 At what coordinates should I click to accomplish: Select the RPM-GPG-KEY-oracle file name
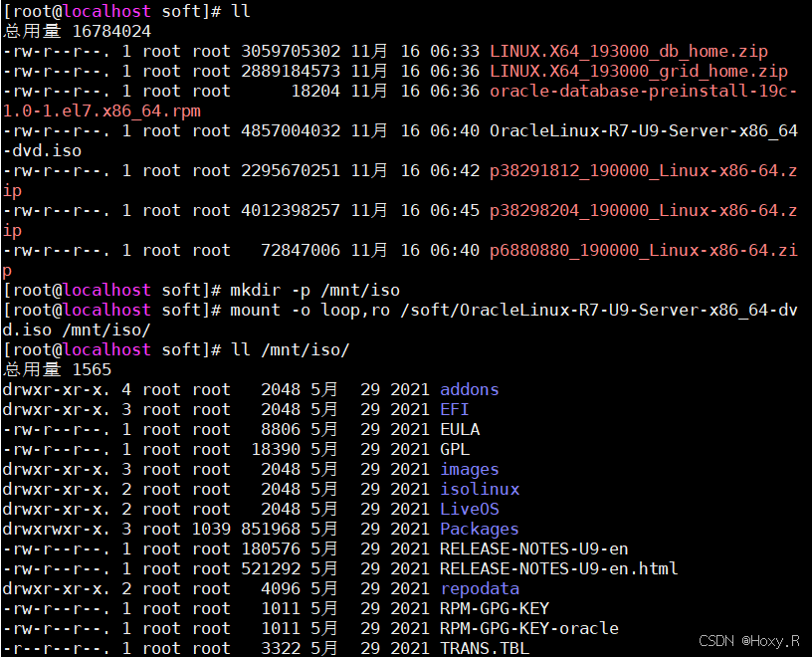pyautogui.click(x=529, y=629)
